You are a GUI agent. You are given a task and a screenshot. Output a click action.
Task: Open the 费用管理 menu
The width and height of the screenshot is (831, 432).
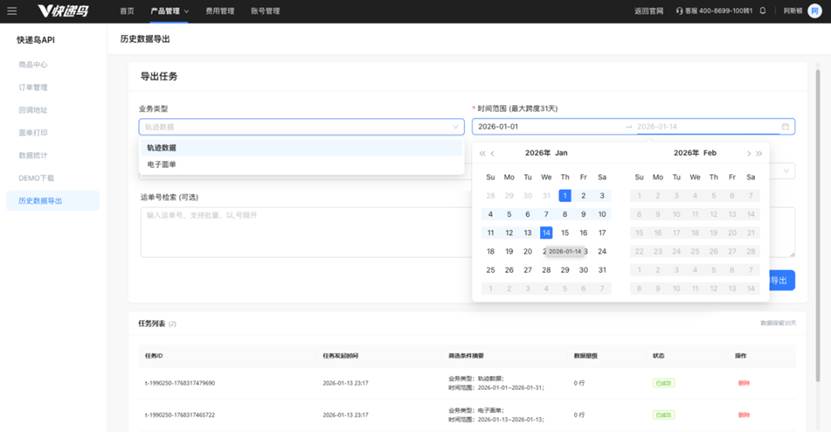click(219, 11)
